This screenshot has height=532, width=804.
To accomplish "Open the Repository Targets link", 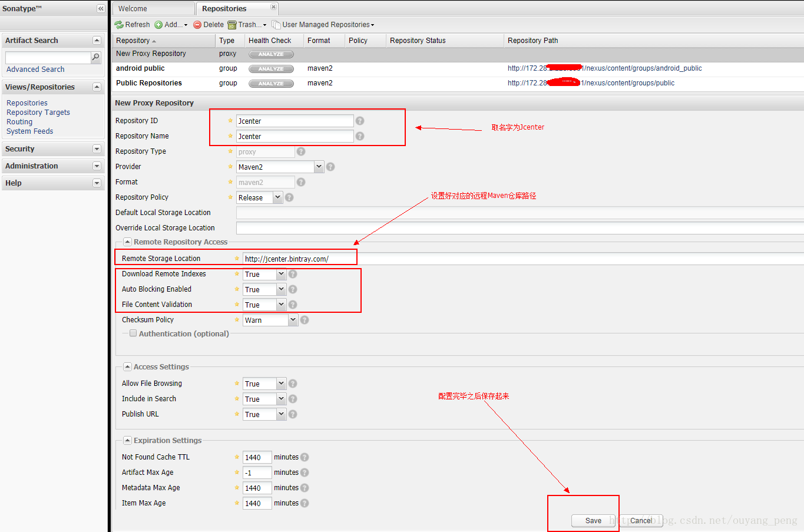I will coord(38,113).
